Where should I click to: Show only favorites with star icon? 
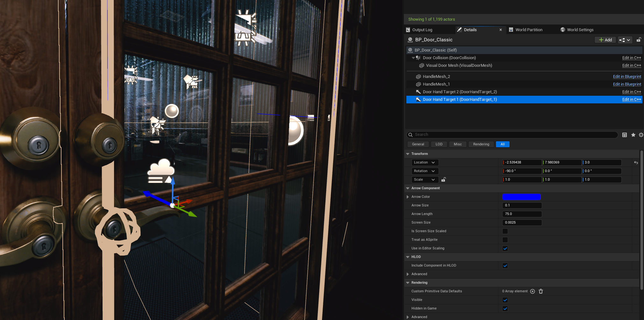[x=633, y=135]
